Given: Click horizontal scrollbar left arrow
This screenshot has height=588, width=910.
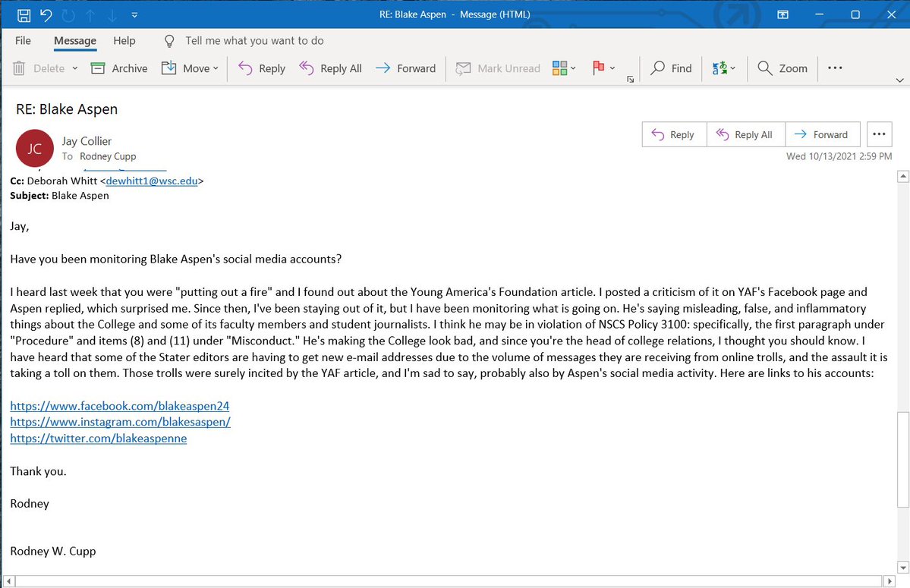Looking at the screenshot, I should (x=8, y=580).
